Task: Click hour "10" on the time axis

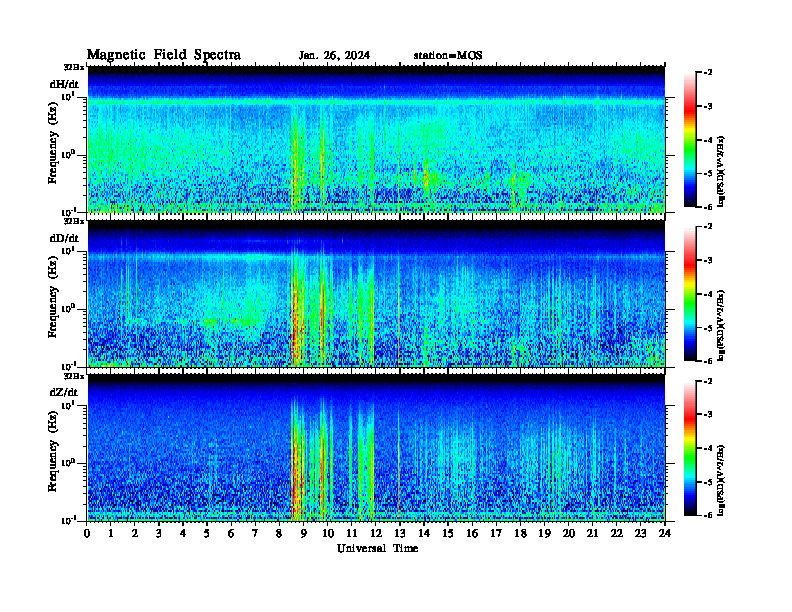Action: [x=328, y=533]
